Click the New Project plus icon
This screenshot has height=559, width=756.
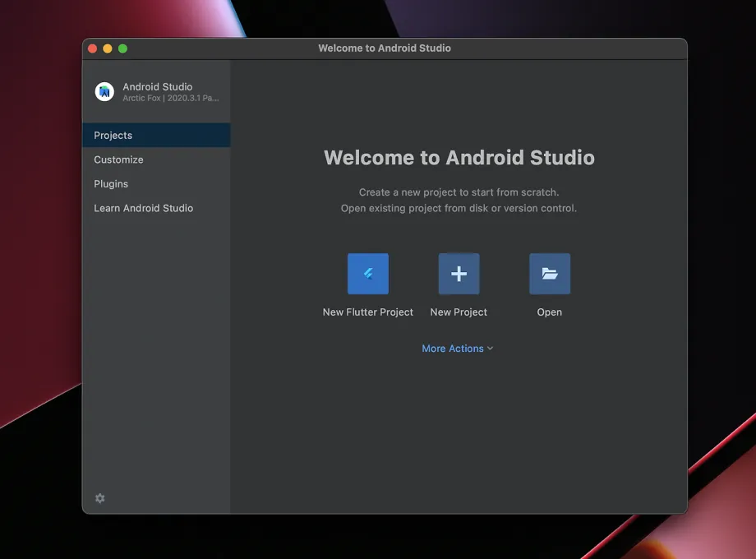pos(459,274)
